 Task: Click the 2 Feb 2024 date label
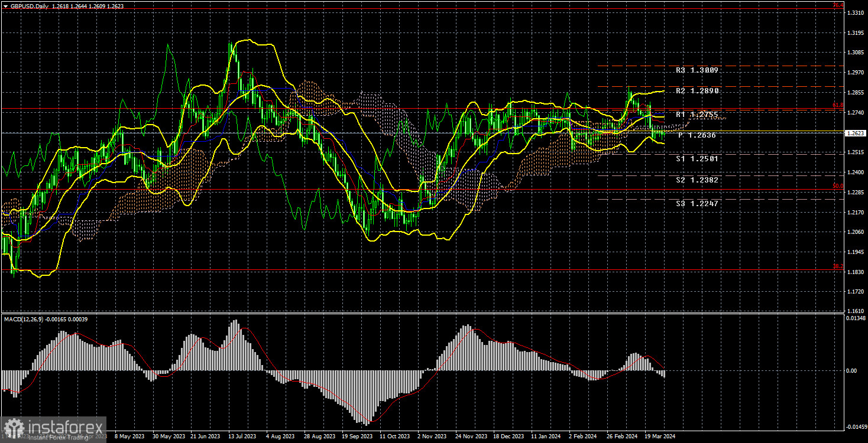coord(584,437)
